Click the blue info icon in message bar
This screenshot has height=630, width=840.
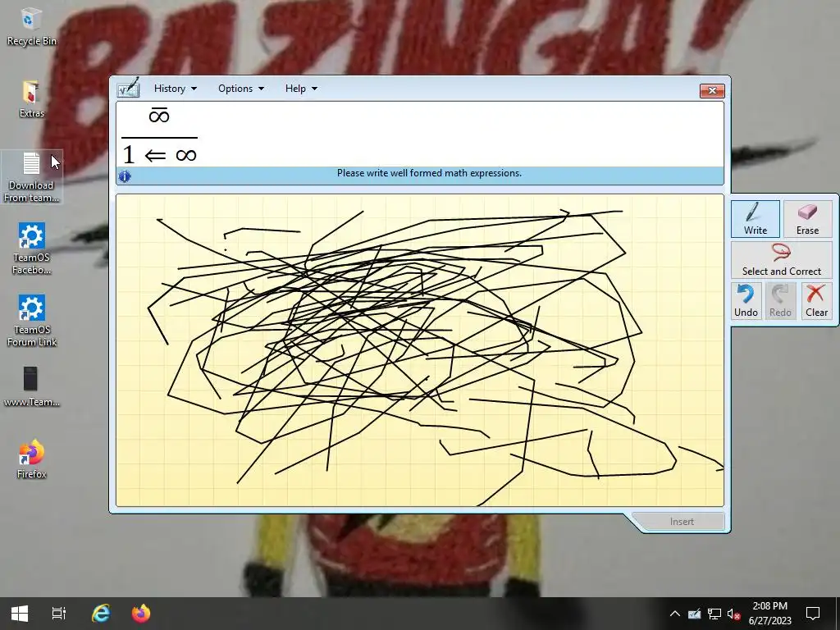click(125, 176)
